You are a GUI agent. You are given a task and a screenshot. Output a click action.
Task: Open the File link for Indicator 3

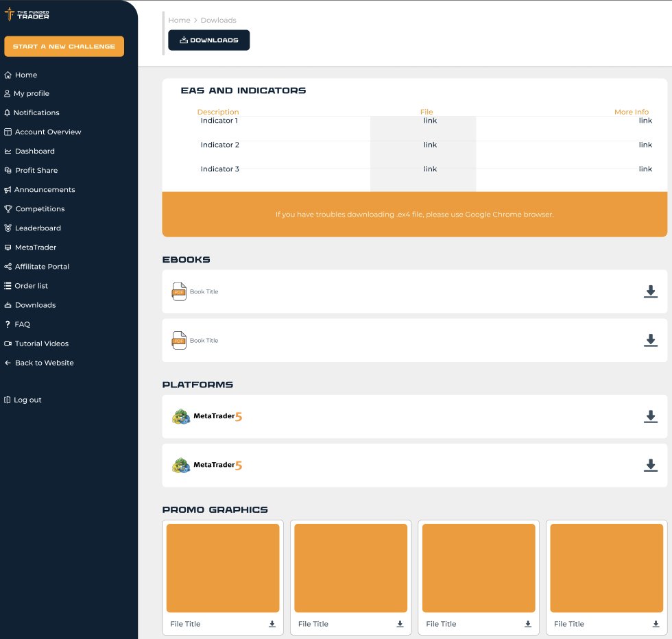click(431, 169)
